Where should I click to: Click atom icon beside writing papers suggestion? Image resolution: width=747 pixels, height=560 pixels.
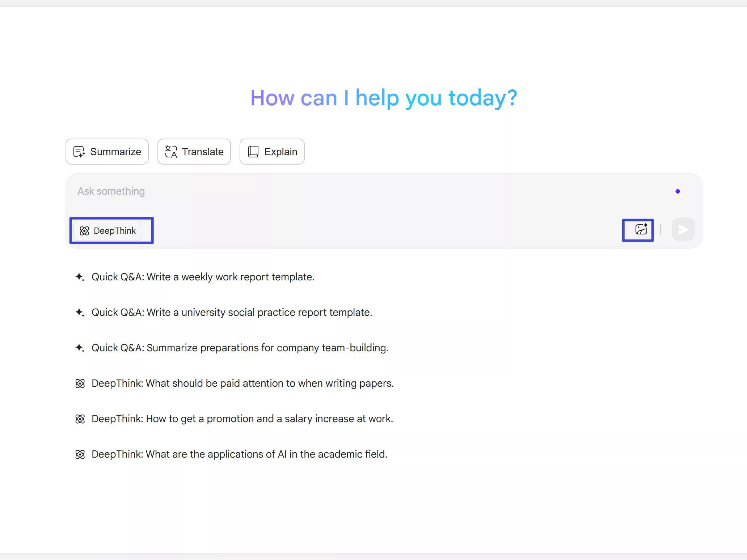pyautogui.click(x=80, y=383)
